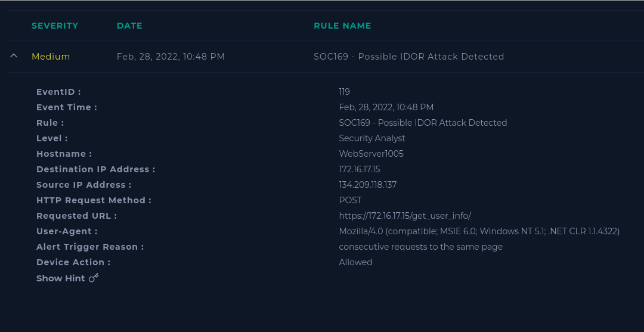This screenshot has width=644, height=332.
Task: Click the hostname WebServer1005
Action: pos(371,154)
